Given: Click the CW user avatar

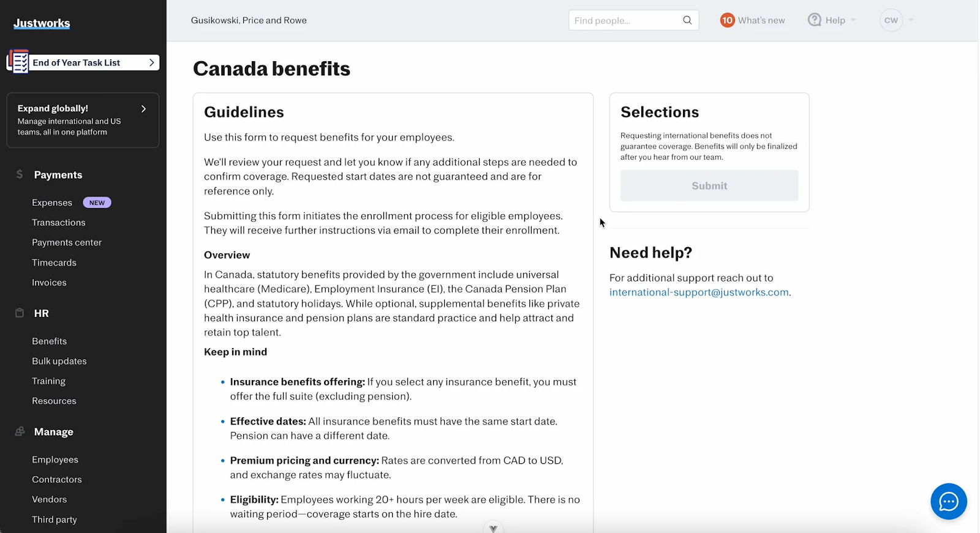Looking at the screenshot, I should click(891, 20).
